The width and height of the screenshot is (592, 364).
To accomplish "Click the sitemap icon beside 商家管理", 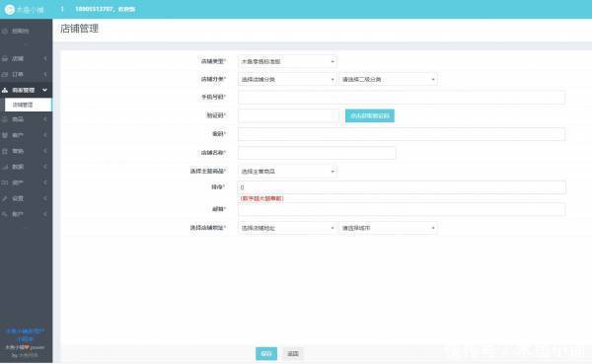I will pos(5,90).
